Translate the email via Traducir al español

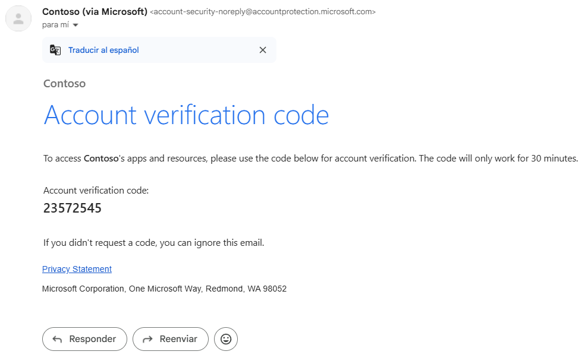[x=103, y=50]
